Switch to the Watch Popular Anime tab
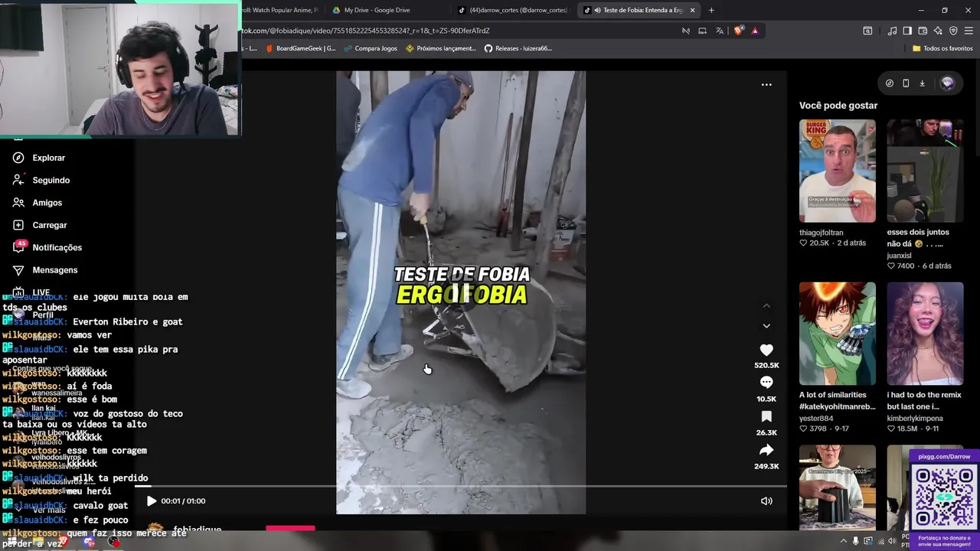 [x=279, y=10]
